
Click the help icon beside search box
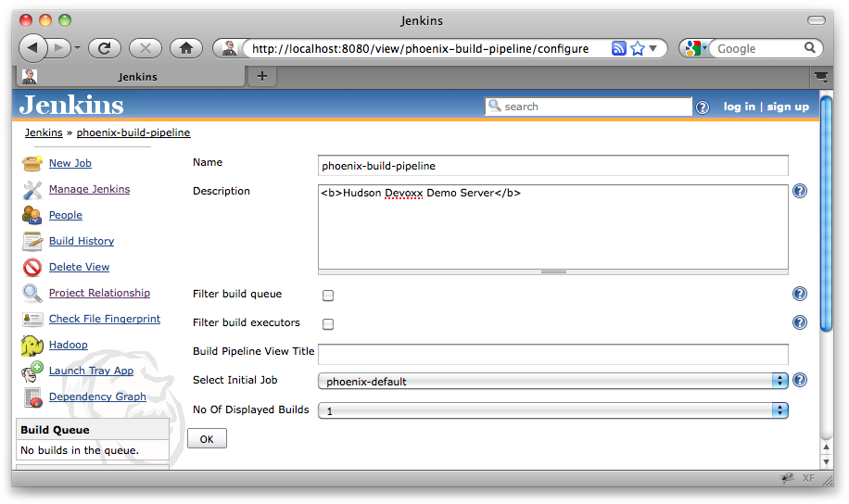point(703,107)
